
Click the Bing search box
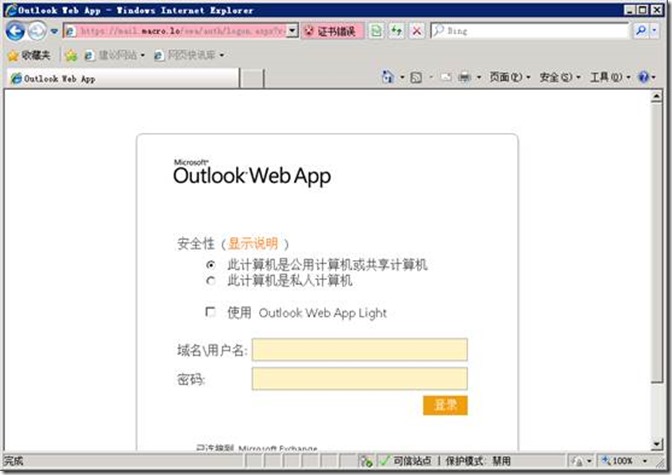pyautogui.click(x=529, y=31)
